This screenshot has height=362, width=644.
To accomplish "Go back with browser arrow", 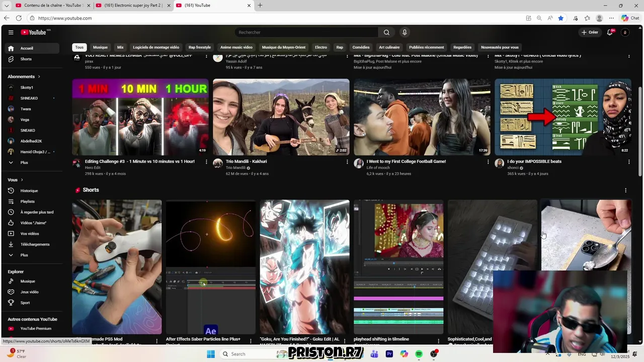I will tap(6, 18).
